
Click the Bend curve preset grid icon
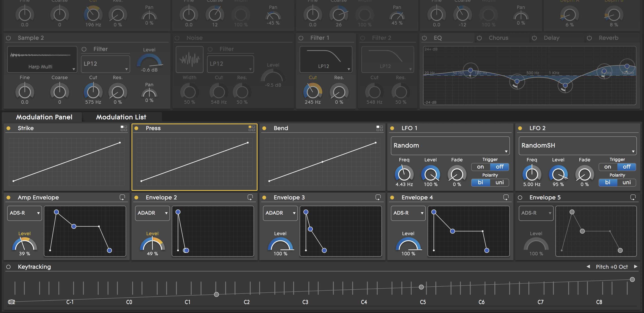tap(379, 128)
